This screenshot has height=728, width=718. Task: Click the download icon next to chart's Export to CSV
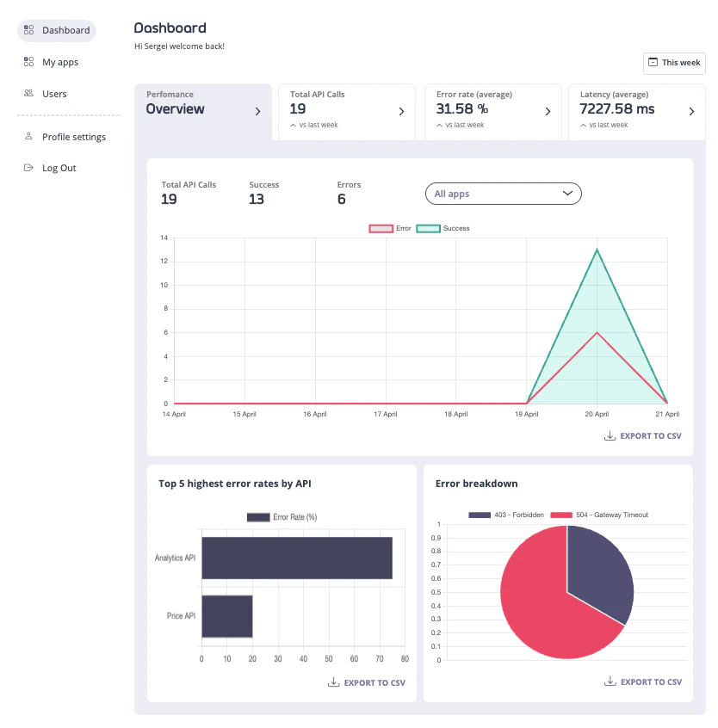pyautogui.click(x=609, y=436)
